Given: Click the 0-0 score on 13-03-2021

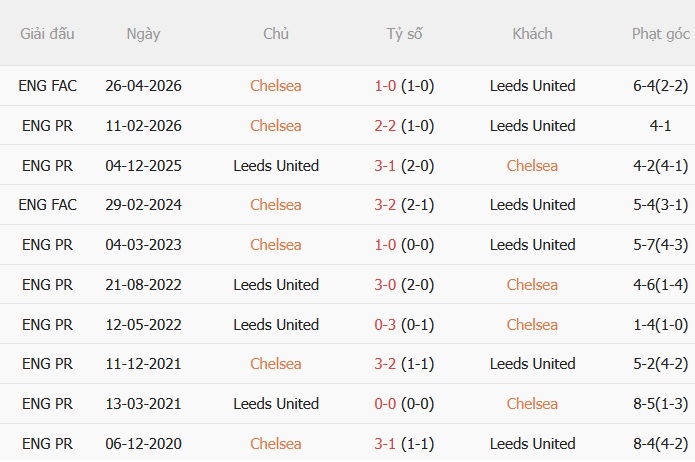Looking at the screenshot, I should [385, 404].
